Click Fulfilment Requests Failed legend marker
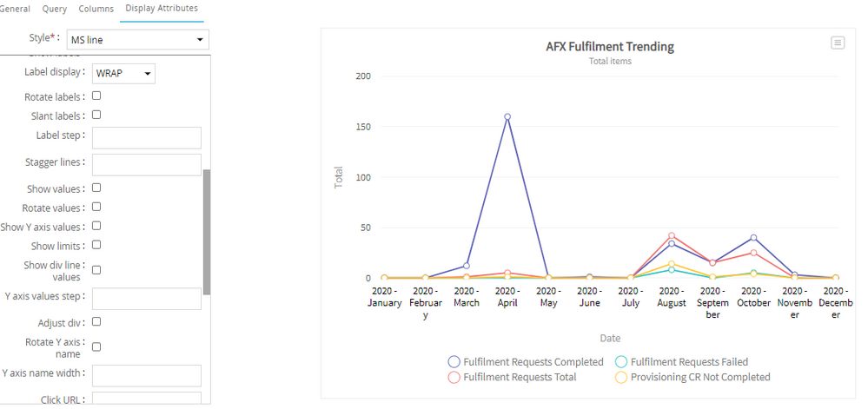The image size is (868, 409). click(x=620, y=362)
